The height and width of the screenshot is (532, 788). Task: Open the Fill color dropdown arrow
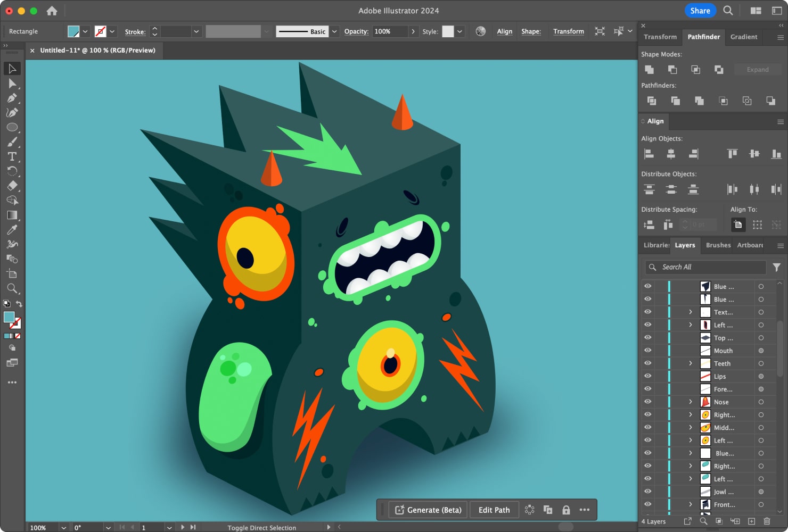(x=85, y=31)
